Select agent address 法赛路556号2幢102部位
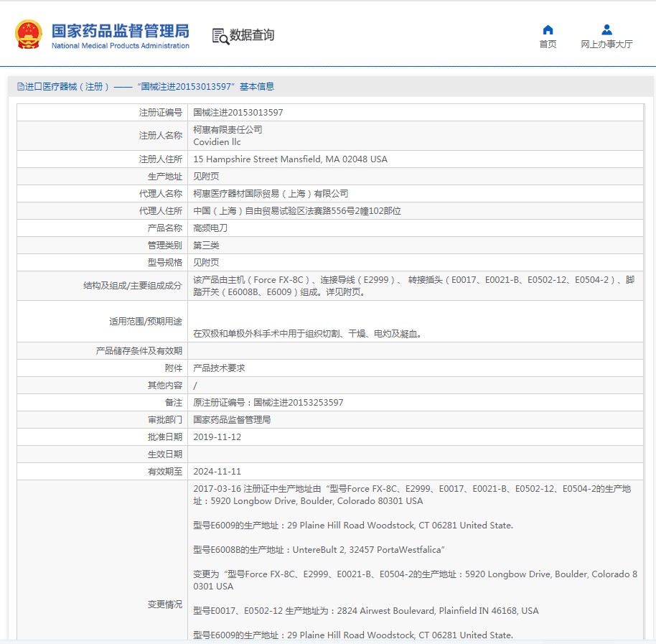Image resolution: width=656 pixels, height=644 pixels. coord(297,211)
